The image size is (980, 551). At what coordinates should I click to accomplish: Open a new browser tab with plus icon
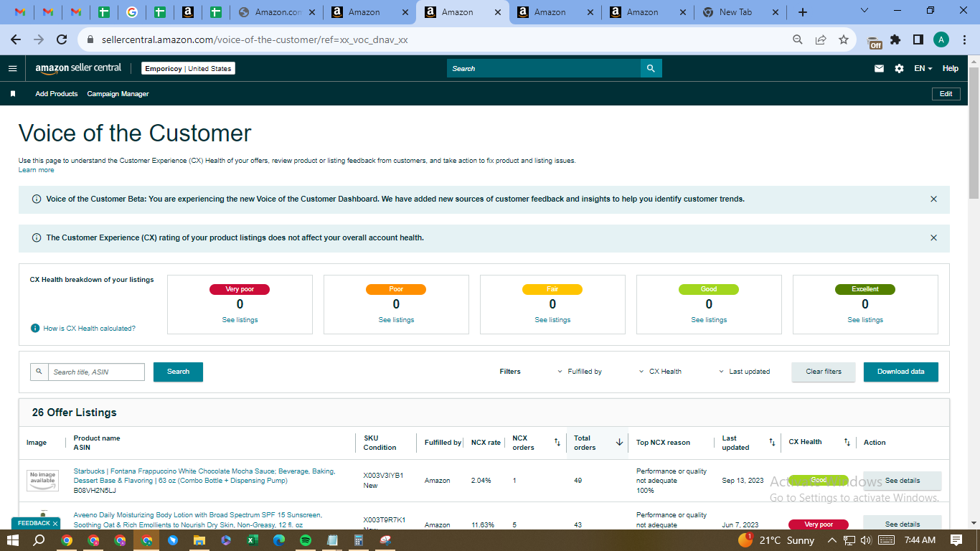pos(803,12)
